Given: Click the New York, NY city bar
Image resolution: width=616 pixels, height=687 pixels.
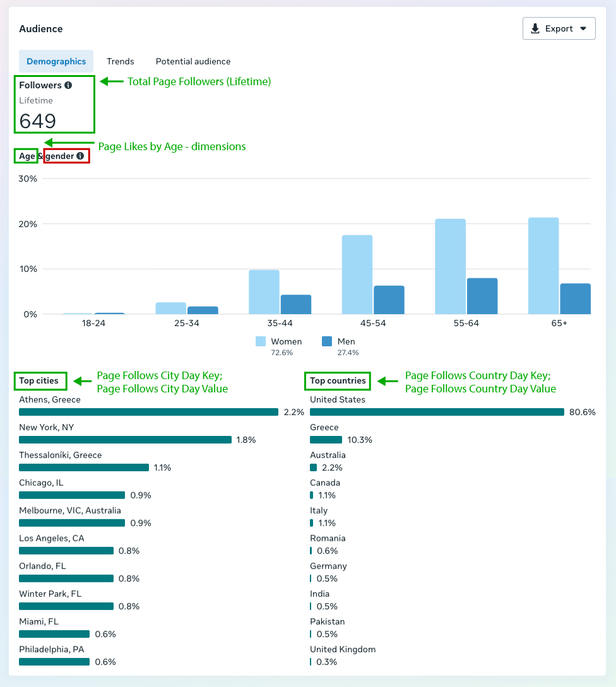Looking at the screenshot, I should [x=125, y=440].
